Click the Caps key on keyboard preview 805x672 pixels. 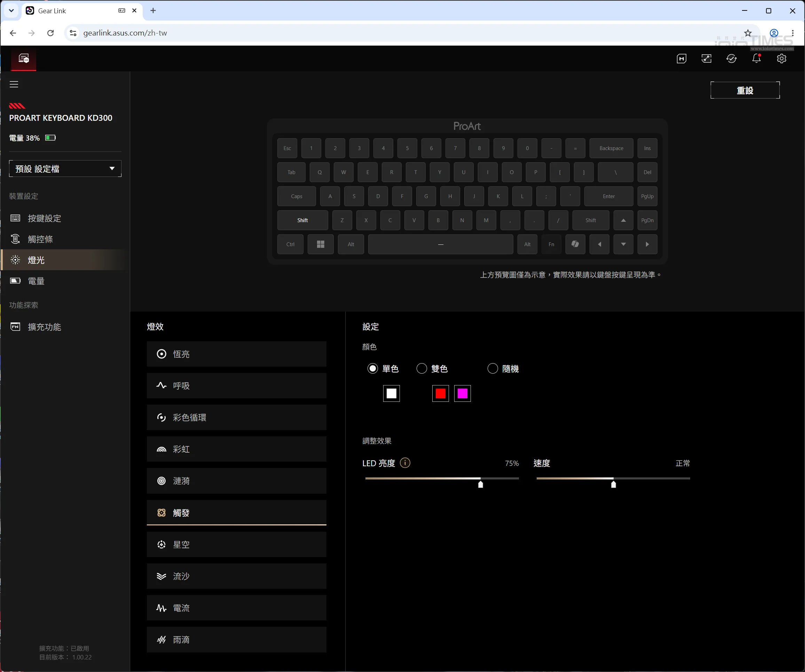point(296,196)
